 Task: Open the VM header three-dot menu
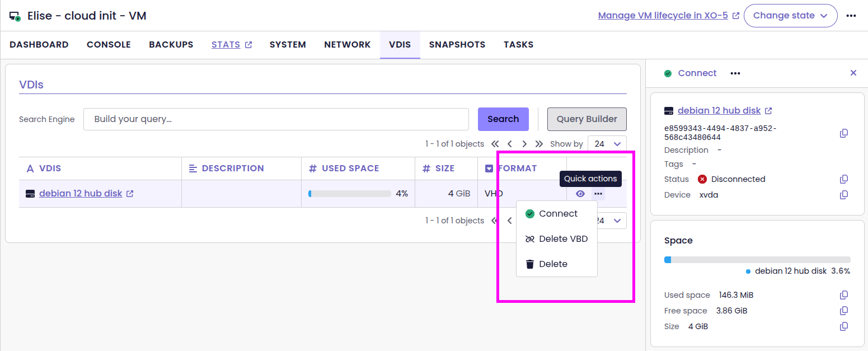pos(851,16)
